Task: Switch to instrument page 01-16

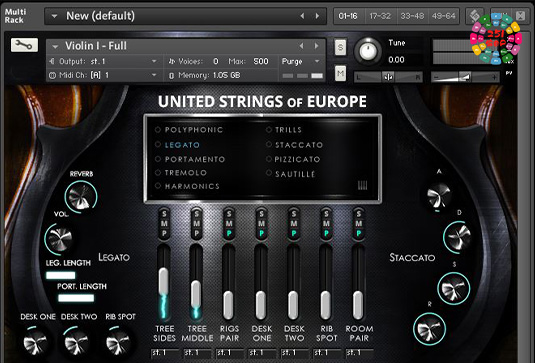Action: click(348, 16)
